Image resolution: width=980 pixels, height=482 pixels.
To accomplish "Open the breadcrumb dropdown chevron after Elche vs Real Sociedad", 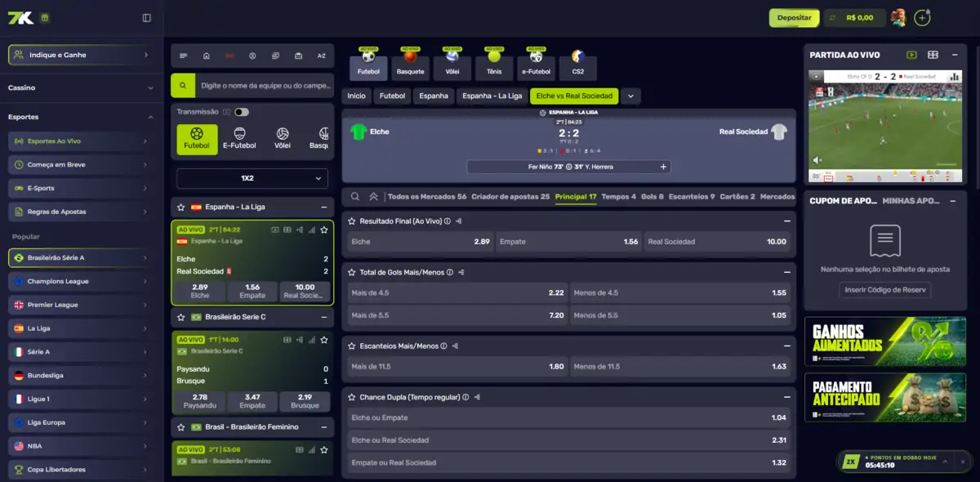I will click(630, 96).
